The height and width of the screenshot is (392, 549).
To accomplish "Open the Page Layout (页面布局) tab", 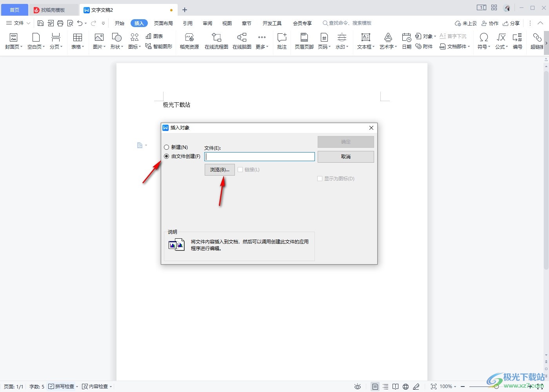I will pyautogui.click(x=164, y=23).
